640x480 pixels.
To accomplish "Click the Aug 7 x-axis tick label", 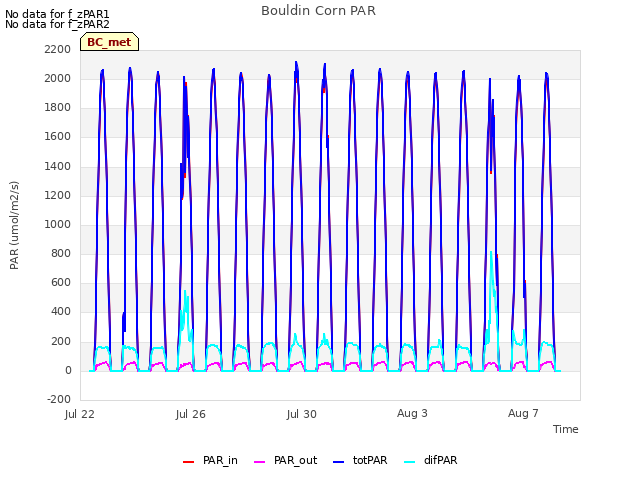I will 523,413.
